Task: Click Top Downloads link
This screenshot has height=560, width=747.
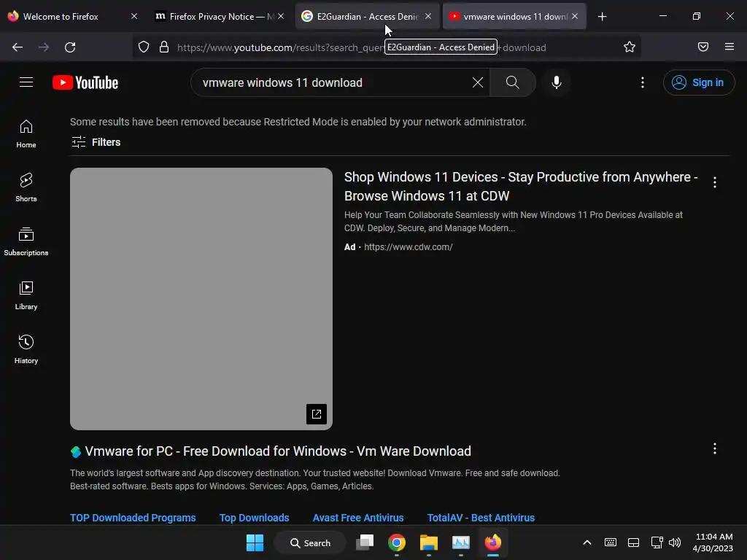Action: [255, 518]
